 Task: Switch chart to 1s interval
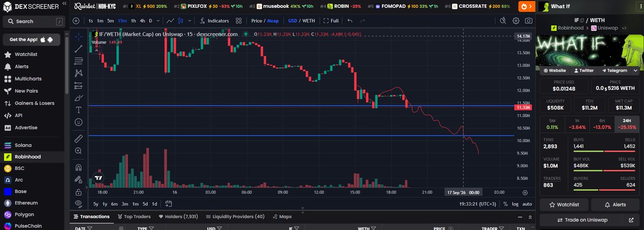(x=91, y=21)
